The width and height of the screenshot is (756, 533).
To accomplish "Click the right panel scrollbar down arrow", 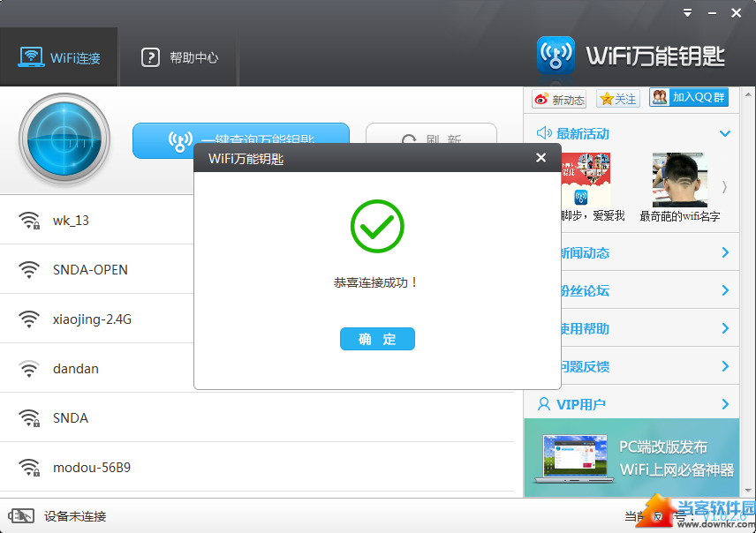I will tap(748, 491).
